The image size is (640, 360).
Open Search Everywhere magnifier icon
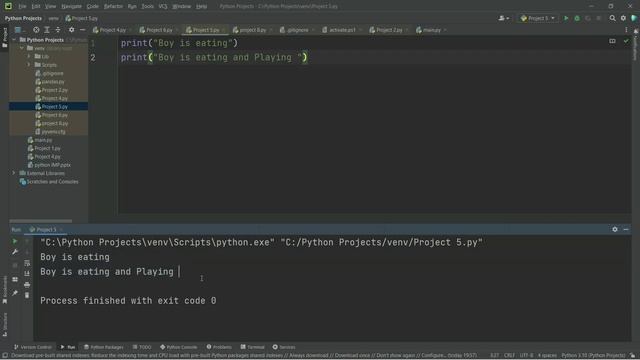coord(612,18)
